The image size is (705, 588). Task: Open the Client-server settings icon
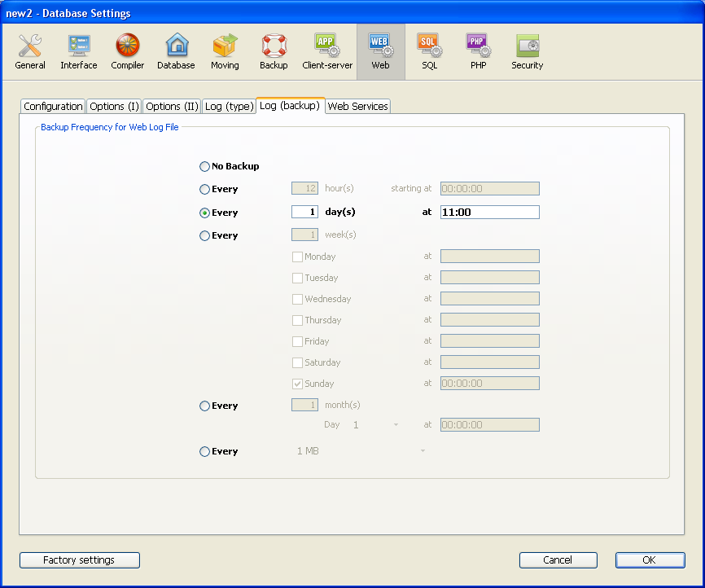327,51
